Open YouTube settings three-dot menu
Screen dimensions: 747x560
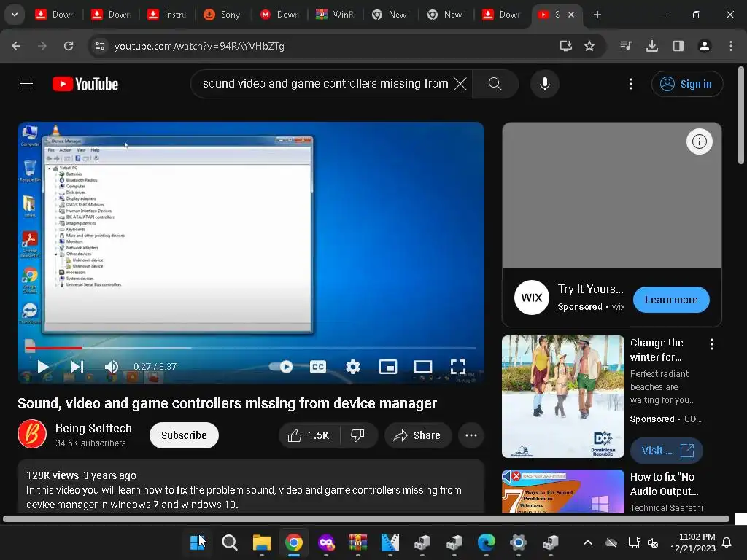(x=631, y=84)
